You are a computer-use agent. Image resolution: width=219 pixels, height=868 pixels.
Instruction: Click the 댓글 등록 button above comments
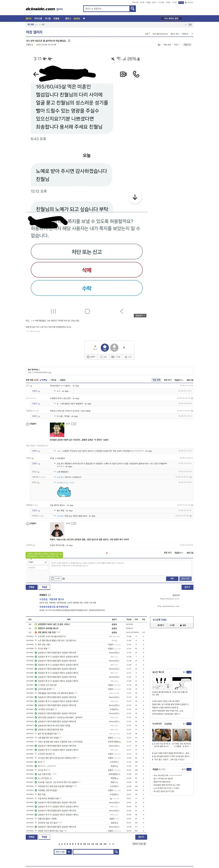point(156,380)
